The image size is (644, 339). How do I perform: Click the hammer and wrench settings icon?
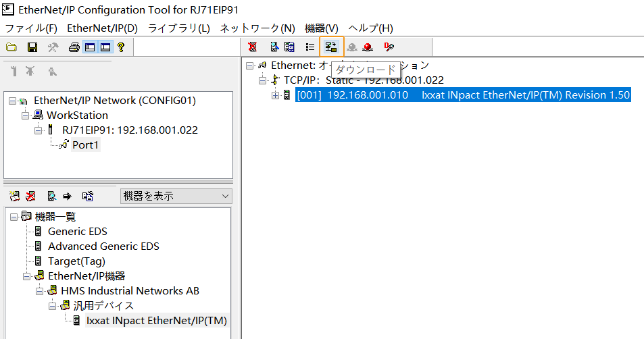(x=53, y=47)
